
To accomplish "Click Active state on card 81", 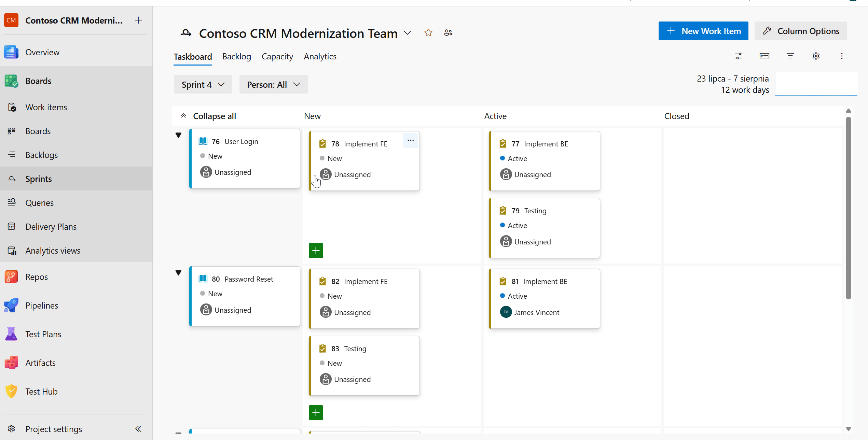I will [513, 296].
